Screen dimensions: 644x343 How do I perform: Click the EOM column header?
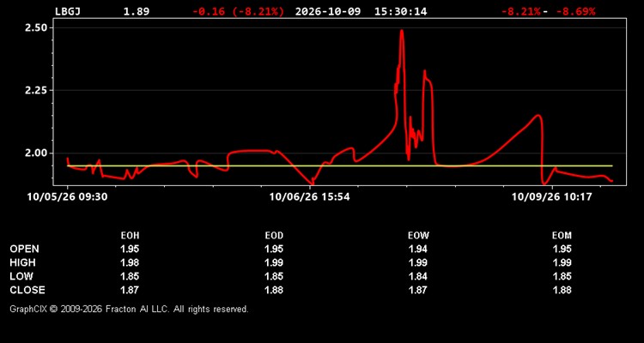point(562,236)
